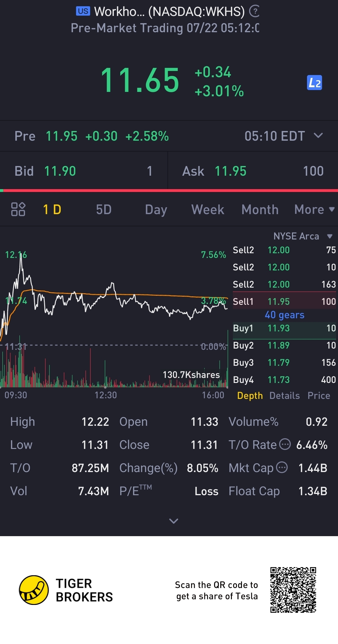
Task: Tap the help question mark icon beside WKHS
Action: point(254,11)
